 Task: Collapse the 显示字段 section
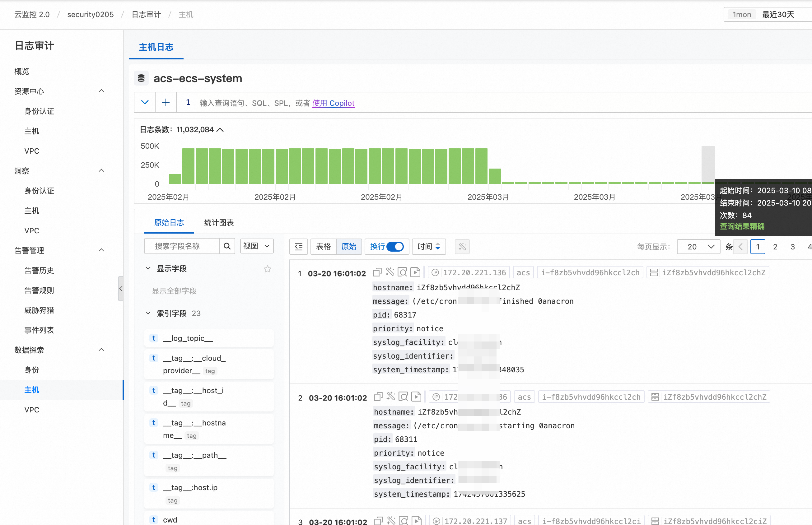pos(148,269)
